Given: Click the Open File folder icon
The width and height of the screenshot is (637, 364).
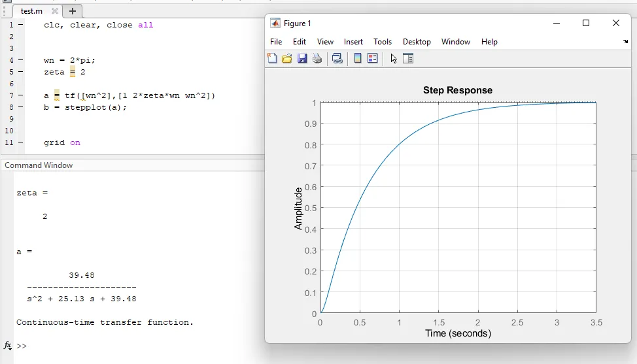Looking at the screenshot, I should 287,59.
